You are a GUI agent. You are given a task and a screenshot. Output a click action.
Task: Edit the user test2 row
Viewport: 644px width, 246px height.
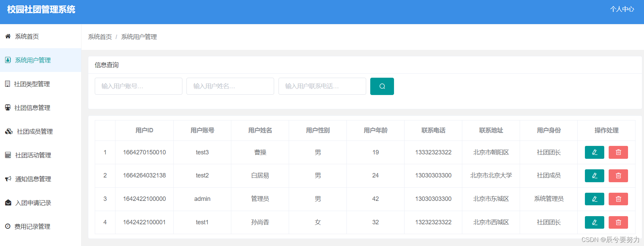tap(594, 176)
